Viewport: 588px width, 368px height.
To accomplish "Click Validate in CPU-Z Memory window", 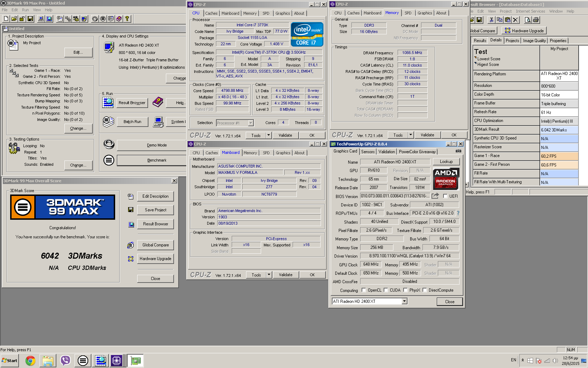I will click(427, 135).
